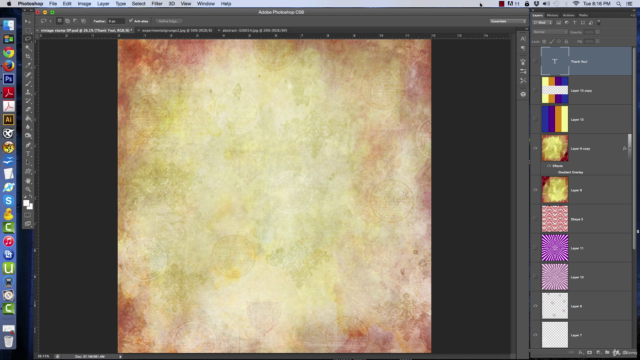Viewport: 640px width, 360px height.
Task: Select the Path Selection tool
Action: 28,162
